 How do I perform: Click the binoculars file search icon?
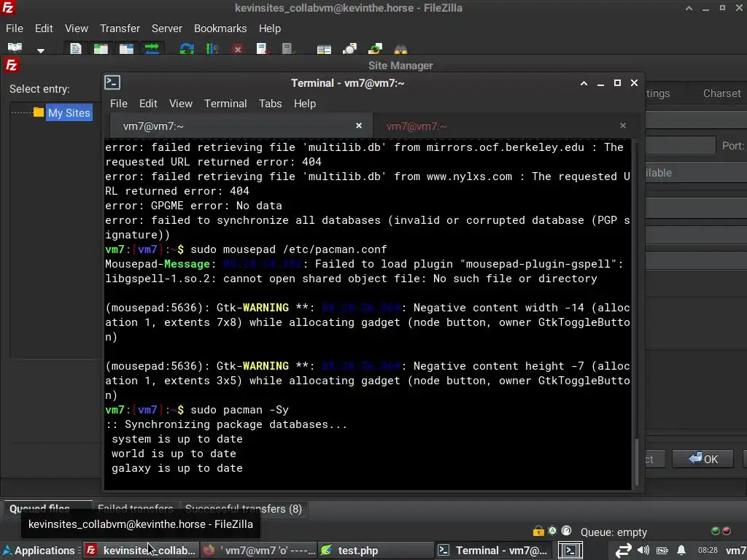click(x=400, y=49)
